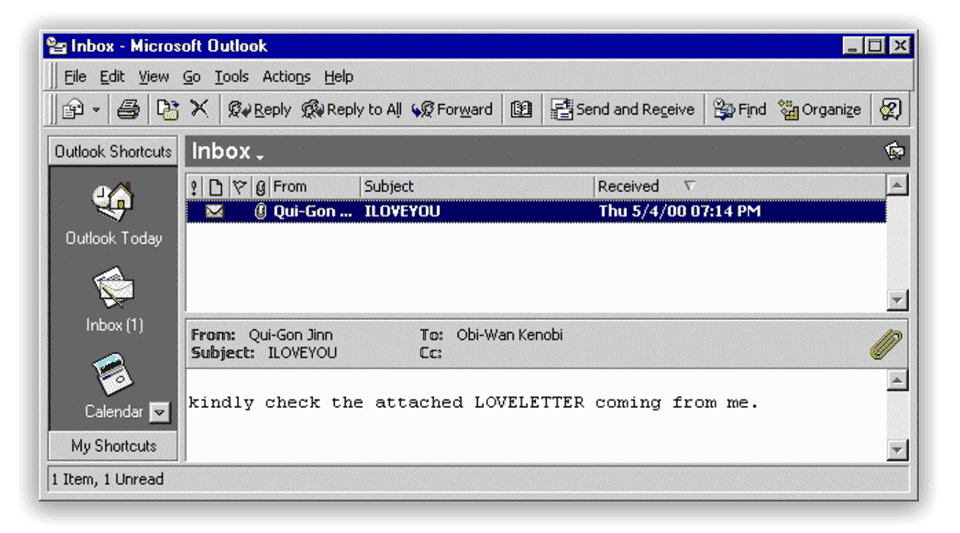Click the unread envelope icon of ILOVEYOU message
Screen dimensions: 960x533
[214, 211]
